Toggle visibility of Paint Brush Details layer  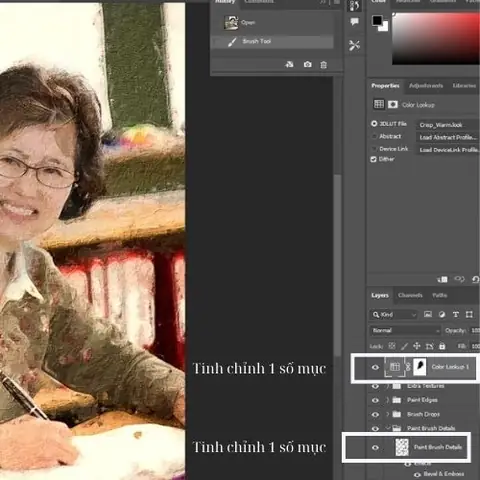coord(375,448)
